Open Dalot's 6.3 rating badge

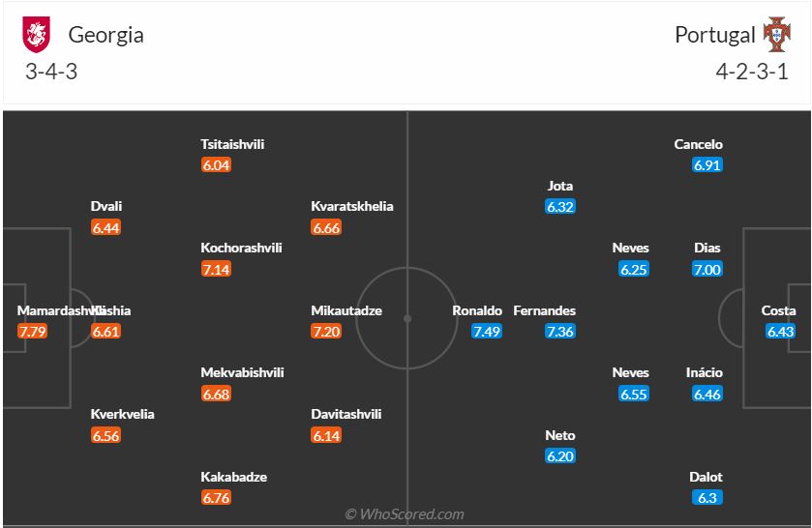706,498
